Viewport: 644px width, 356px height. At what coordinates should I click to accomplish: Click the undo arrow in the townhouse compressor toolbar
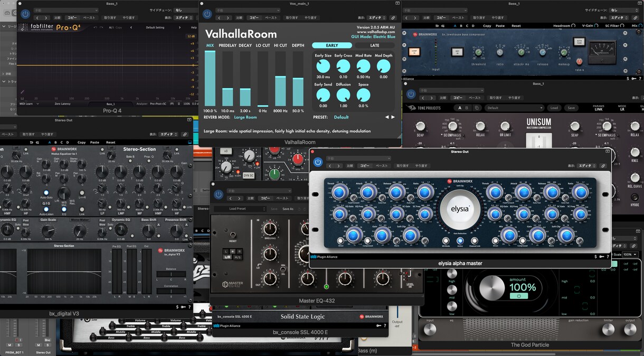click(x=437, y=25)
